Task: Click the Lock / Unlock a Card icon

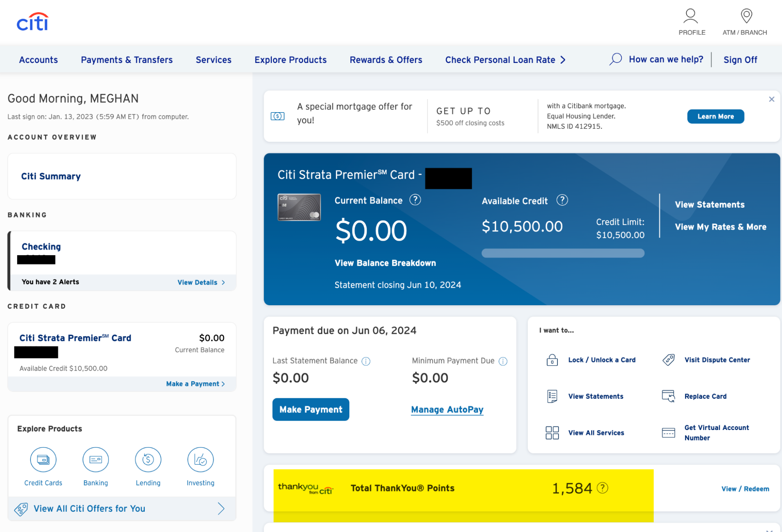Action: pyautogui.click(x=552, y=360)
